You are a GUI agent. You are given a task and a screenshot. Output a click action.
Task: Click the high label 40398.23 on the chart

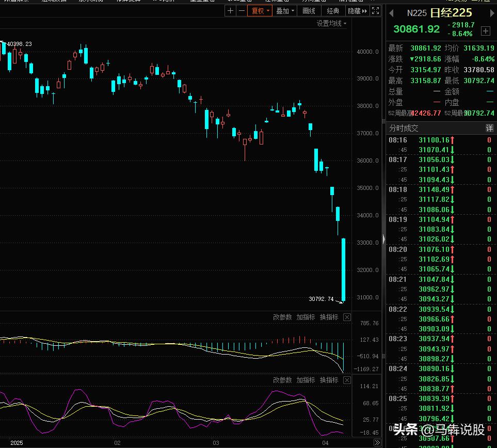coord(19,44)
